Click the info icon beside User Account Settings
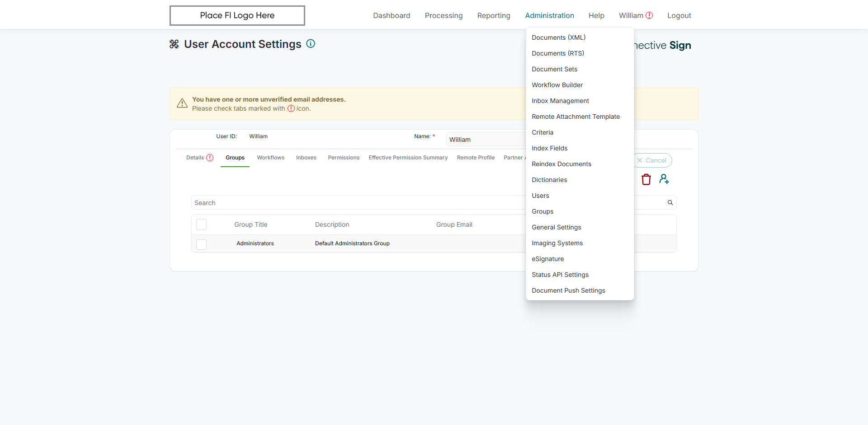This screenshot has height=425, width=868. click(x=311, y=44)
